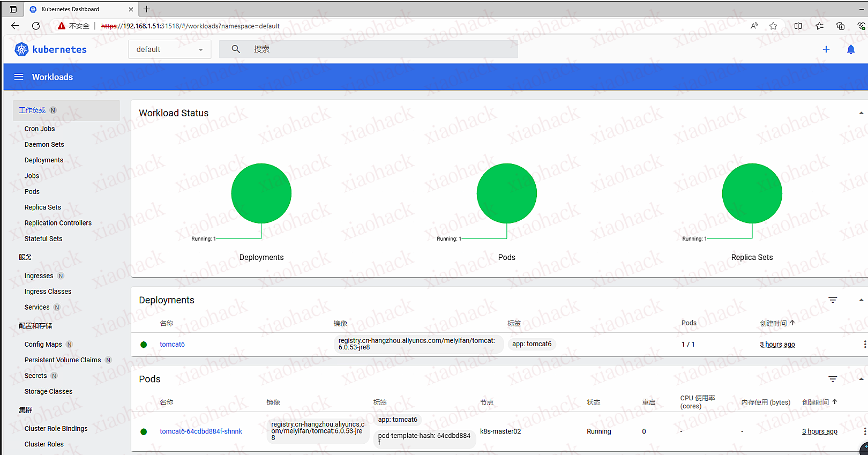Click the browser address bar URL
This screenshot has width=868, height=455.
[x=190, y=26]
